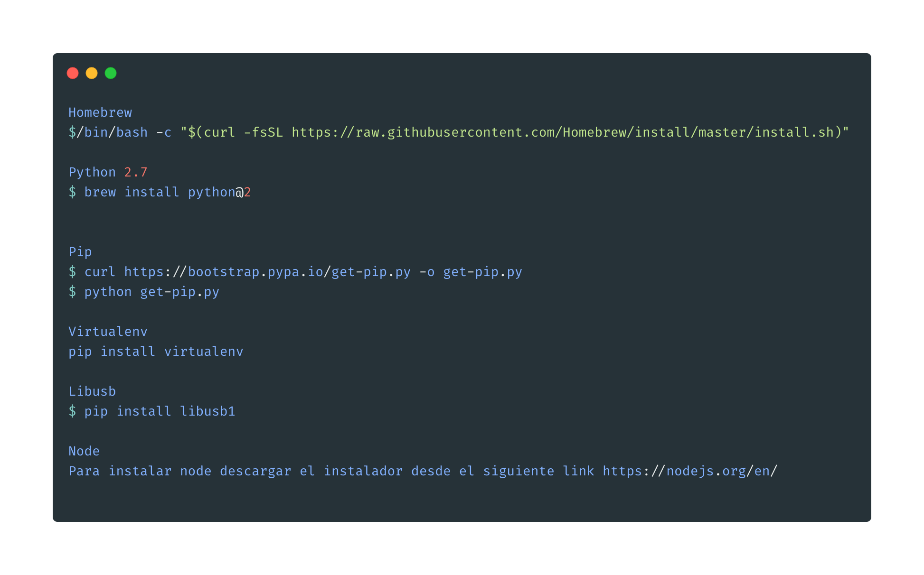The image size is (924, 575).
Task: Click the Python 2.7 heading
Action: coord(108,172)
